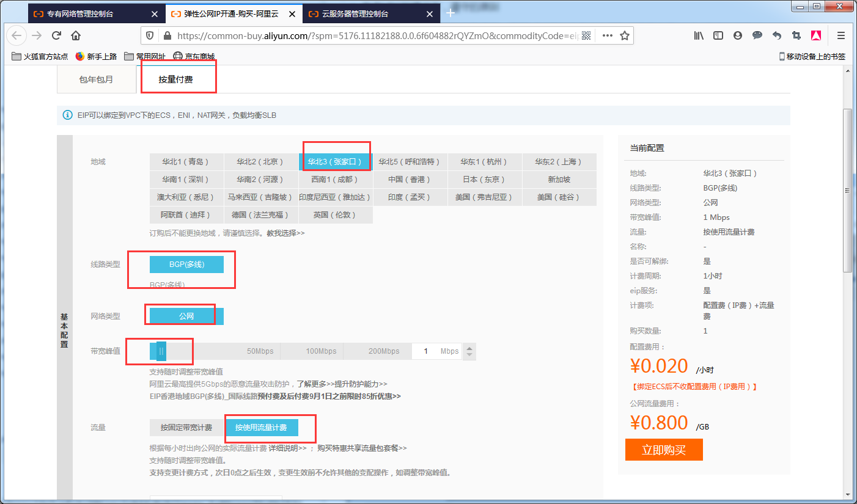Click the 立即购买 button

click(664, 450)
